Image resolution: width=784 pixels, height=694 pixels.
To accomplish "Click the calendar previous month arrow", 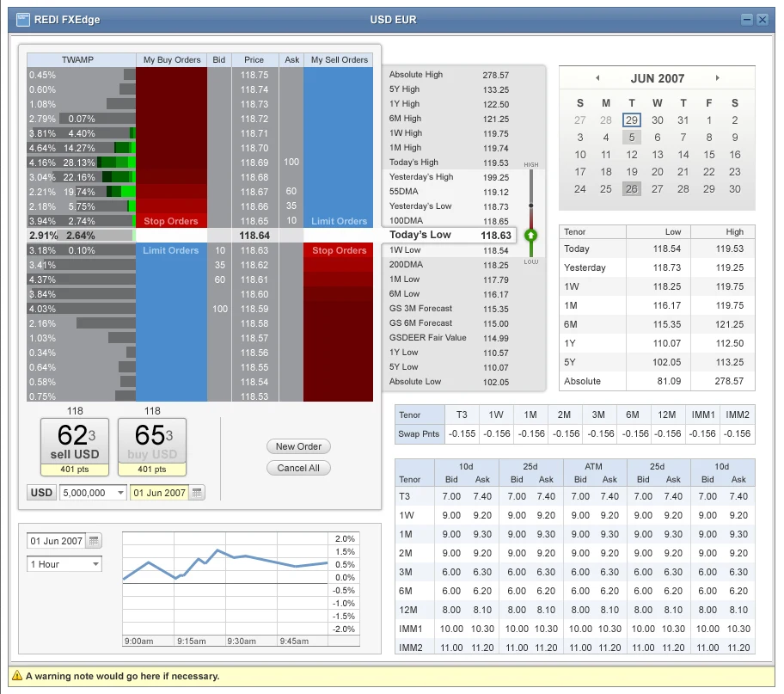I will 597,78.
